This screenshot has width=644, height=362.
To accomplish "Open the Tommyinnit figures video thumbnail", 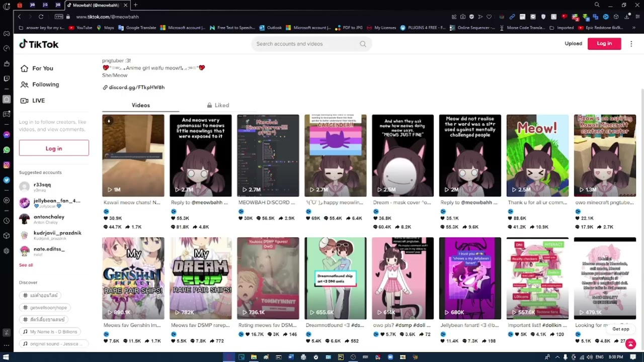I will 268,278.
